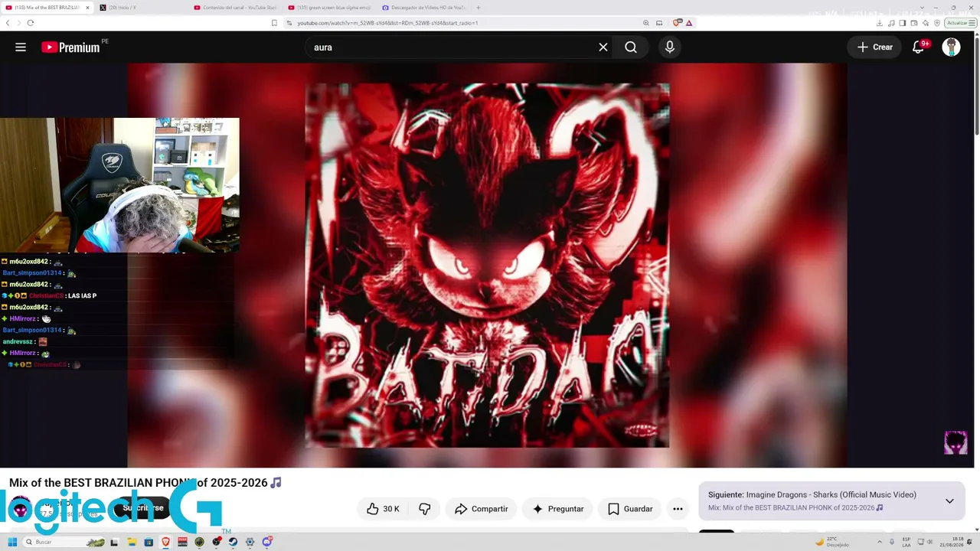Image resolution: width=980 pixels, height=551 pixels.
Task: Share the video via Compartir
Action: tap(481, 509)
